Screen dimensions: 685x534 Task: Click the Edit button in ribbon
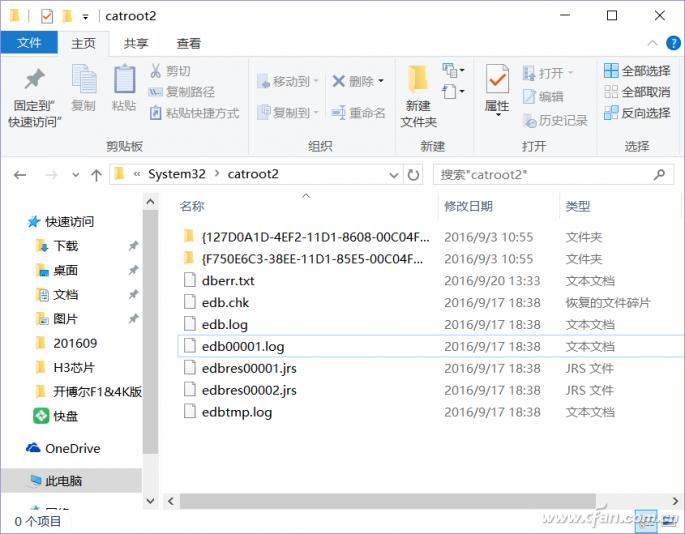coord(543,97)
